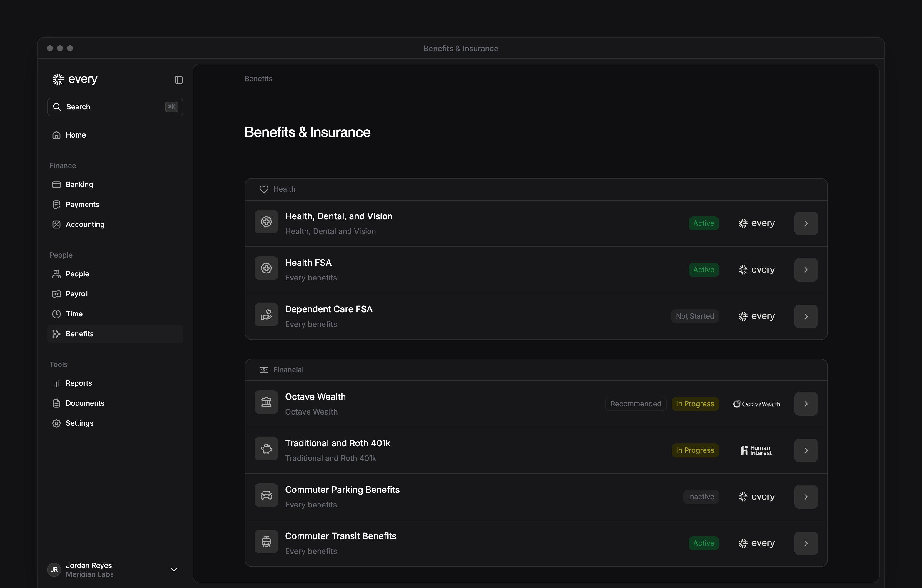Open Time in the sidebar
The height and width of the screenshot is (588, 922).
115,314
